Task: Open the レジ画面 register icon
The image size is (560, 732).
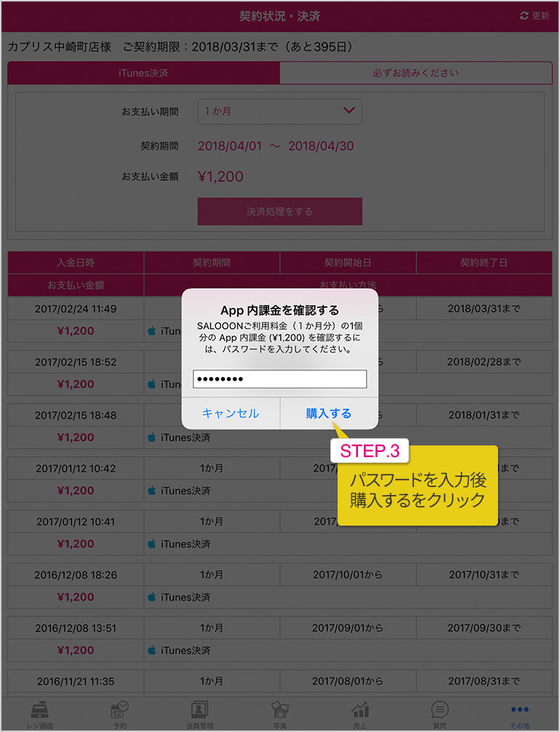Action: pyautogui.click(x=39, y=710)
